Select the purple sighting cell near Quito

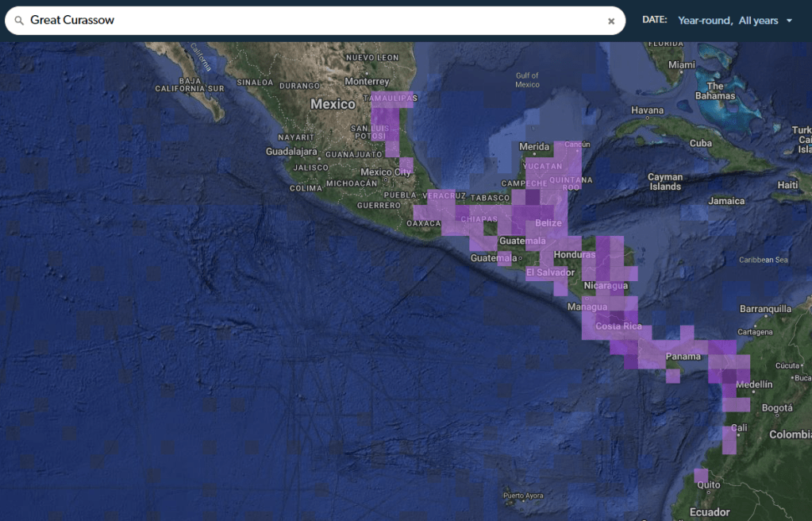(701, 475)
